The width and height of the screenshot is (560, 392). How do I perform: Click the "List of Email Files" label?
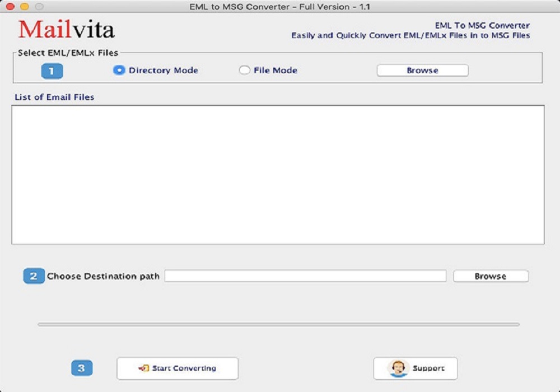tap(54, 97)
